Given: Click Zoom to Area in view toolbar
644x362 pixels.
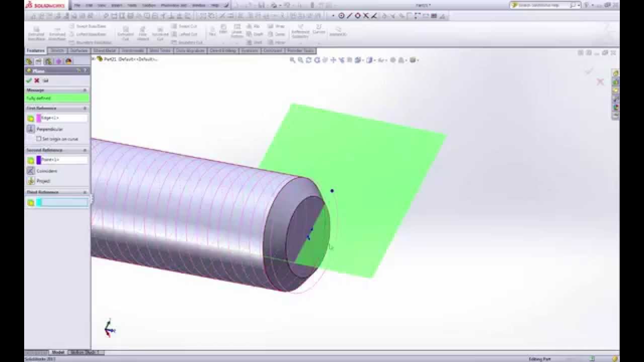Looking at the screenshot, I should (300, 60).
